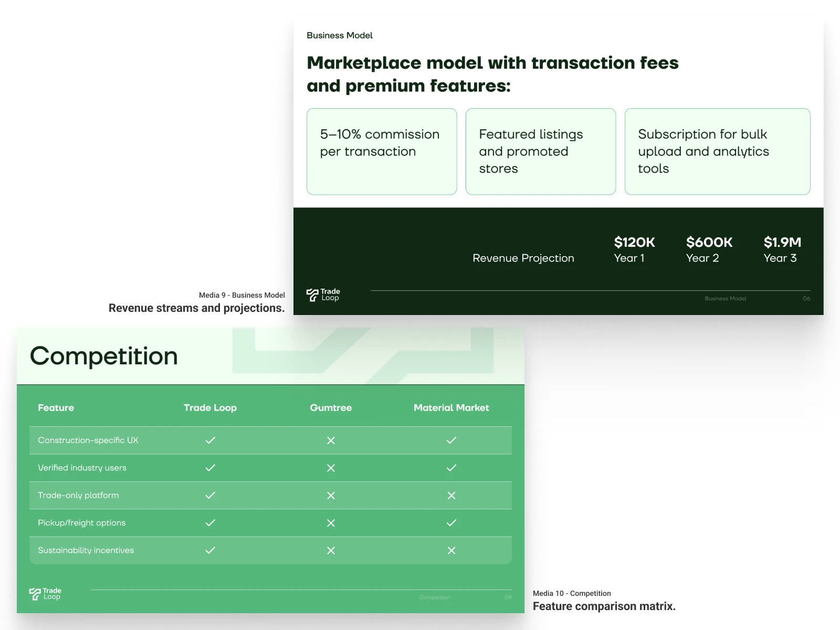
Task: Click Gumtree X mark for Sustainability incentives
Action: [x=331, y=550]
